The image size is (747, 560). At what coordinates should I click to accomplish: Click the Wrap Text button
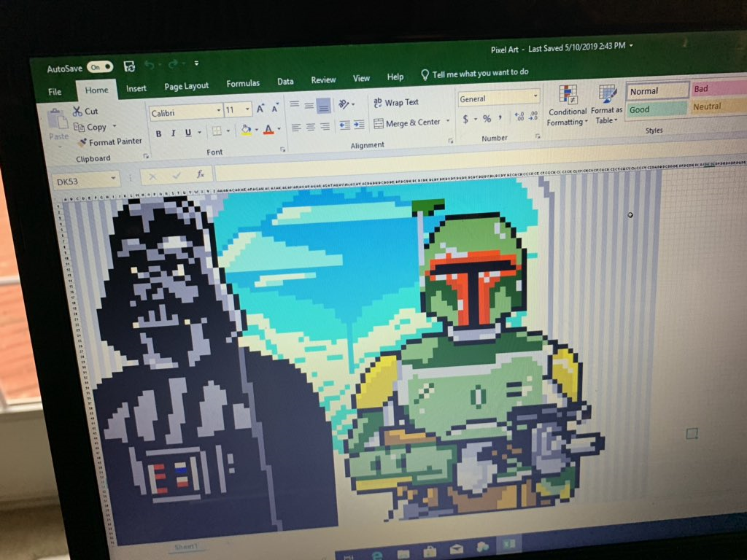click(x=395, y=103)
